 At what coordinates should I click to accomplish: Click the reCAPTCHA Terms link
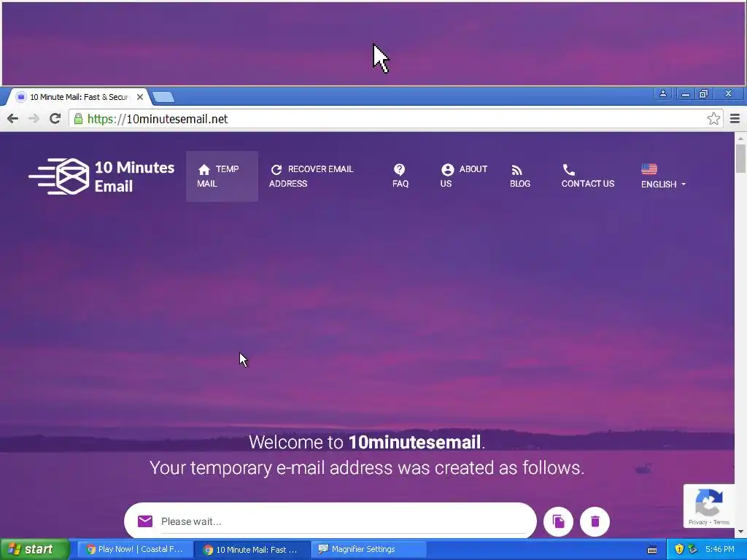(x=721, y=522)
